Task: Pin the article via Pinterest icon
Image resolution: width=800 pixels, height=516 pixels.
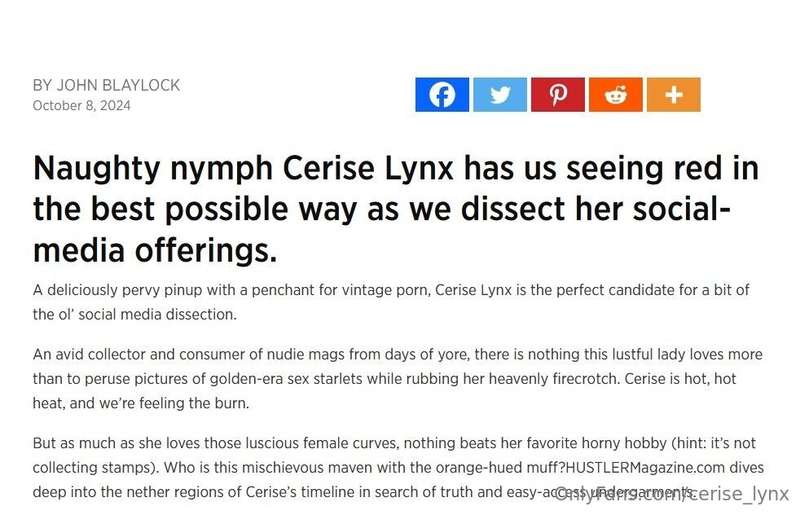Action: (x=558, y=94)
